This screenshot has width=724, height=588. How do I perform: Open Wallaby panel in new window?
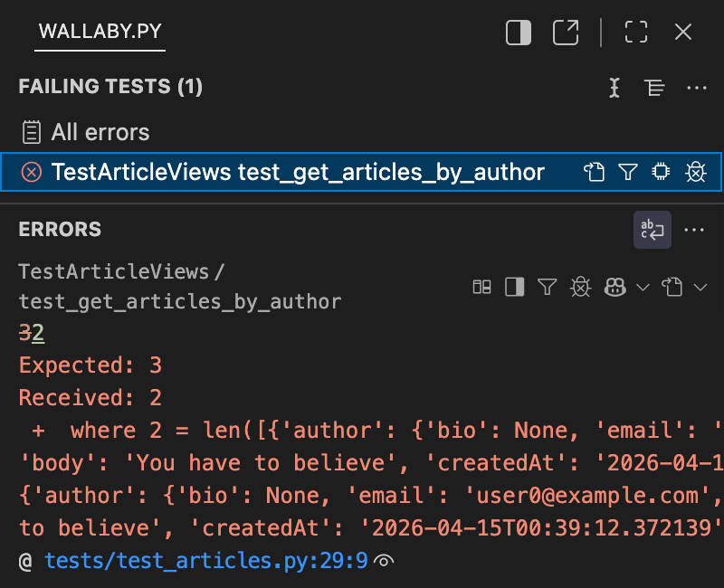(566, 33)
